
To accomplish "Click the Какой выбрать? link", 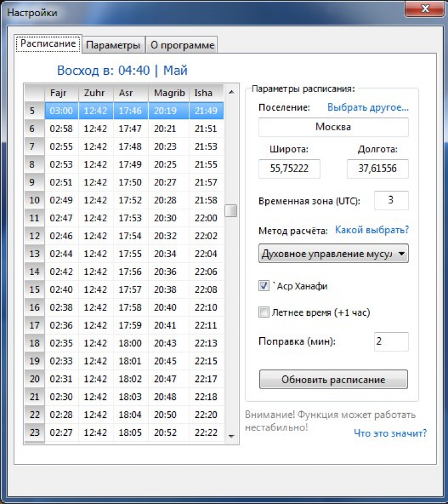I will click(372, 230).
